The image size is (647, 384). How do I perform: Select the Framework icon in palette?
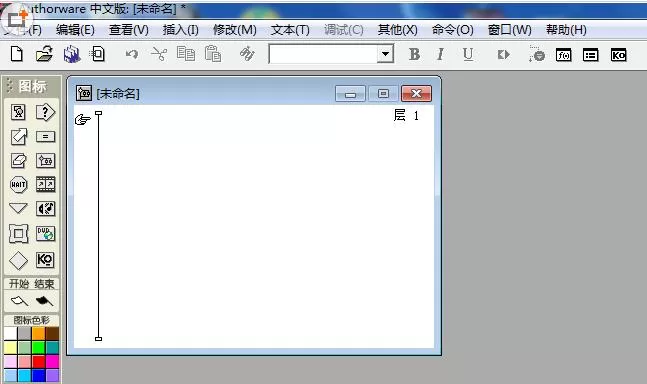pyautogui.click(x=19, y=234)
